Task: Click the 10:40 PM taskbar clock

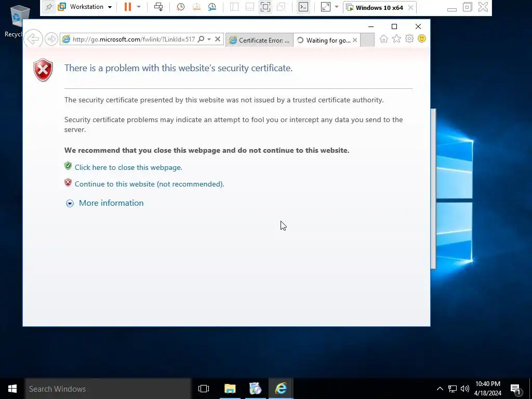Action: 487,389
